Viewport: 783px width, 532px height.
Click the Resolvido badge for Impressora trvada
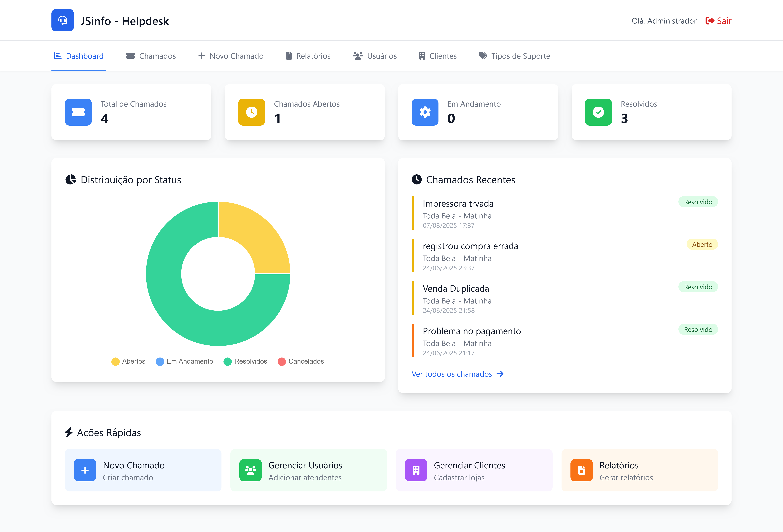[x=698, y=202]
